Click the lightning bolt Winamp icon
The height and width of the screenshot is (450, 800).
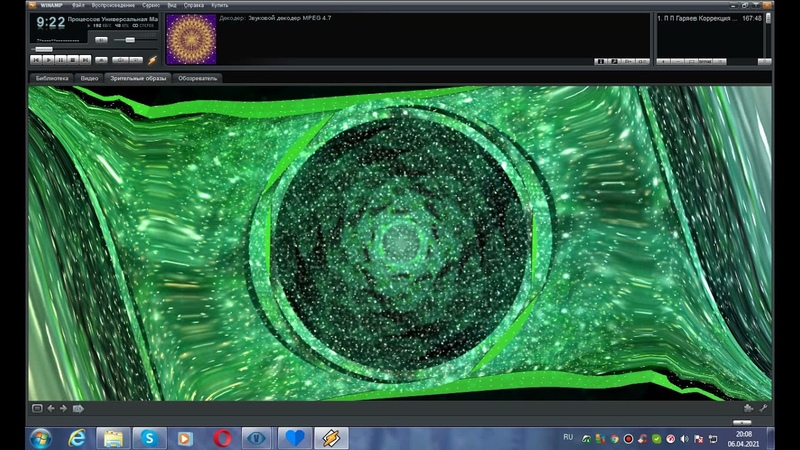pos(152,60)
